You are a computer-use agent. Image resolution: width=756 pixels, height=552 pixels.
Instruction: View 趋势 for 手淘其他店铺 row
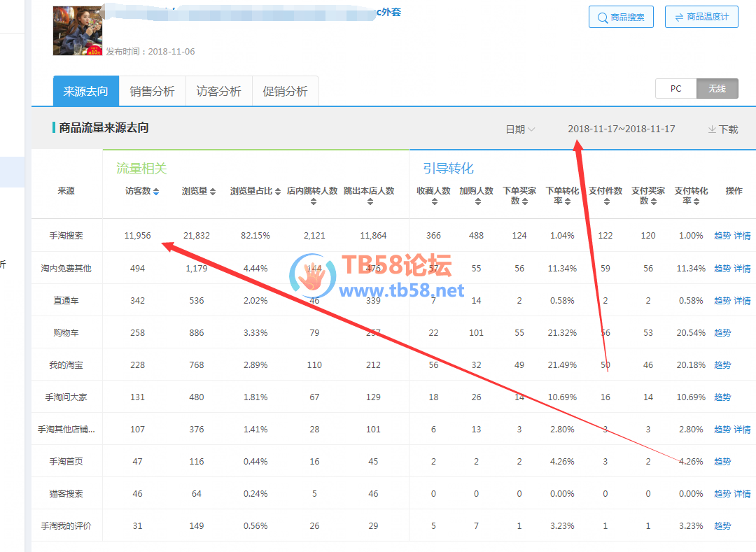722,429
